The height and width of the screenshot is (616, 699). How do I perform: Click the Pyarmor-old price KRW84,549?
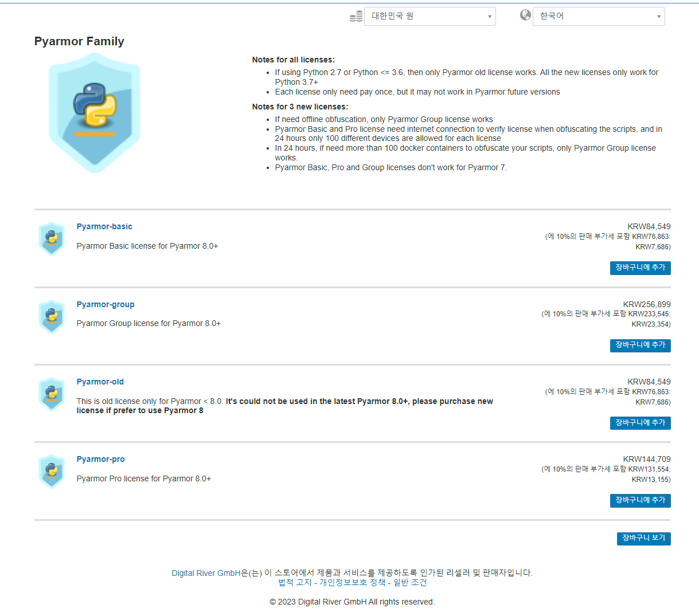tap(649, 382)
